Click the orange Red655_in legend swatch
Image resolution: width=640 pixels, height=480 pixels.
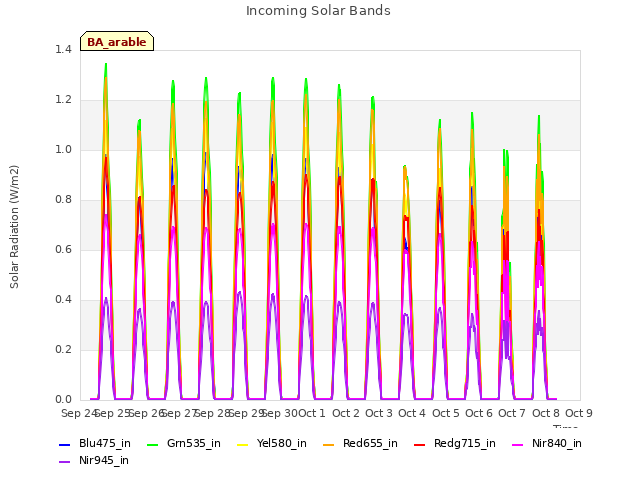(329, 444)
